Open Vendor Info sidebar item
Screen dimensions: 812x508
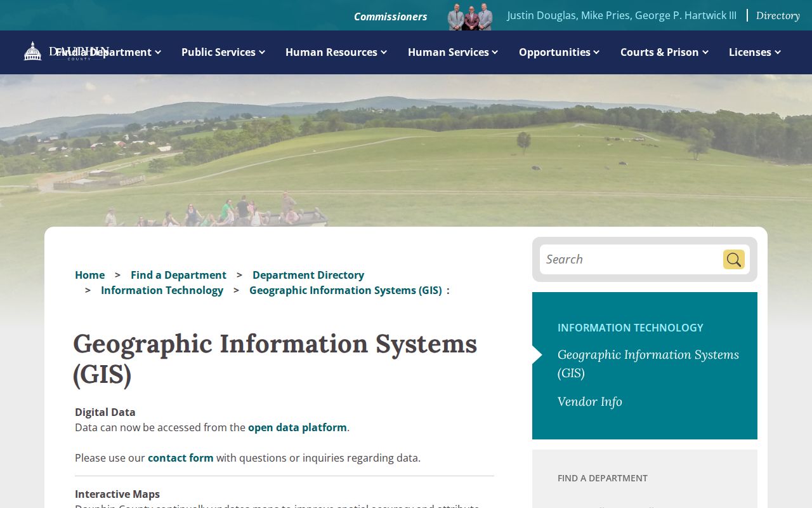click(590, 401)
